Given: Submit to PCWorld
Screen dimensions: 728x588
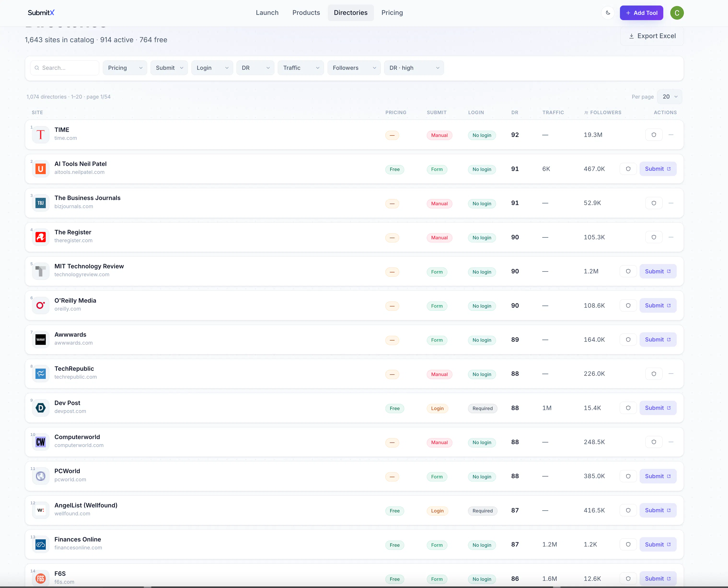Looking at the screenshot, I should click(658, 476).
